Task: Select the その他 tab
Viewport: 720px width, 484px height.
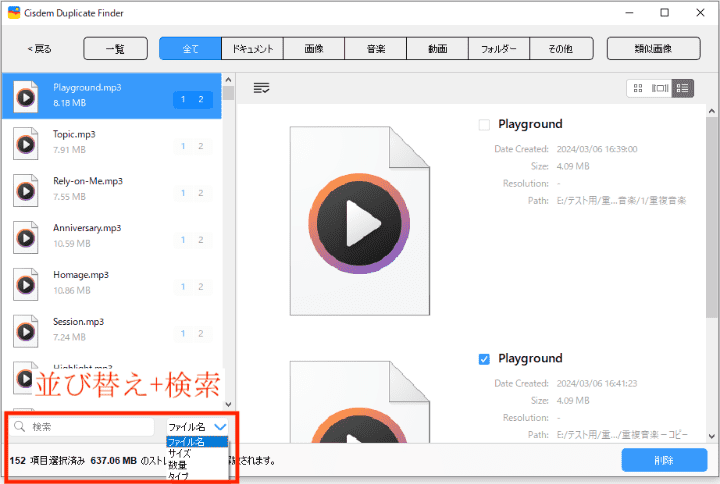Action: click(x=561, y=49)
